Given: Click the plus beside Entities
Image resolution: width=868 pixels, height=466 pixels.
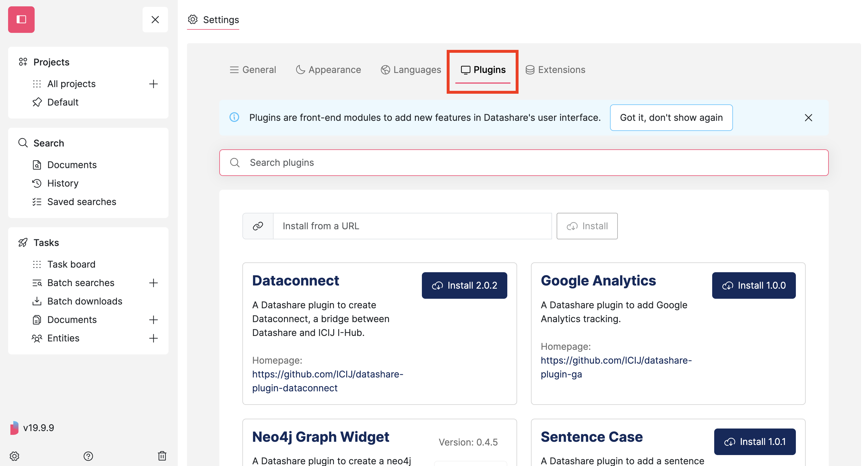Looking at the screenshot, I should point(153,338).
